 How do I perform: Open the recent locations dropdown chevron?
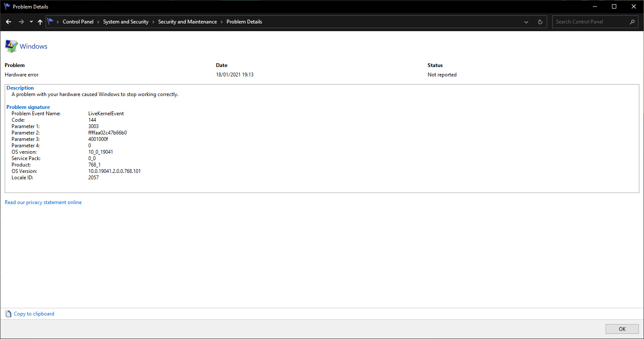tap(31, 22)
